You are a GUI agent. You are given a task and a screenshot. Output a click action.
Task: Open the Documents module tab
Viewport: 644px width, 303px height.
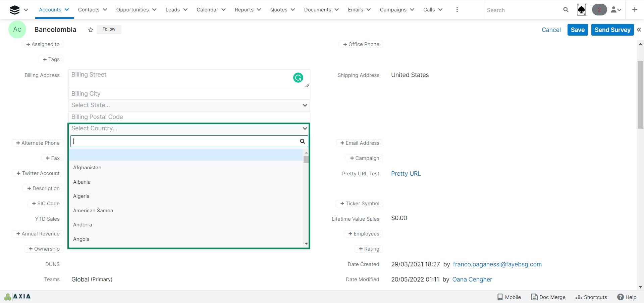coord(317,10)
